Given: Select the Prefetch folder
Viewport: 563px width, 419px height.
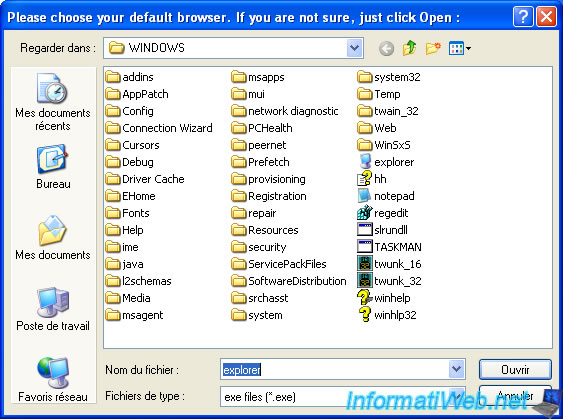Looking at the screenshot, I should 260,162.
